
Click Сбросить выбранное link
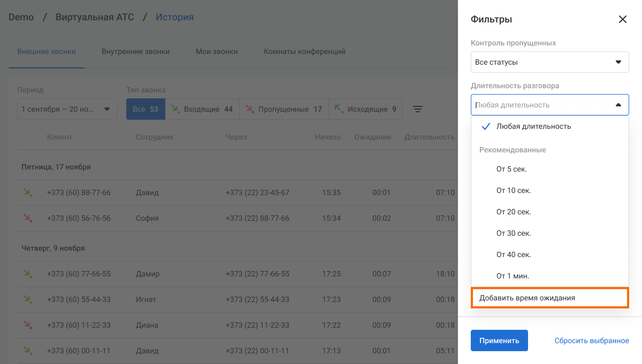(x=591, y=340)
